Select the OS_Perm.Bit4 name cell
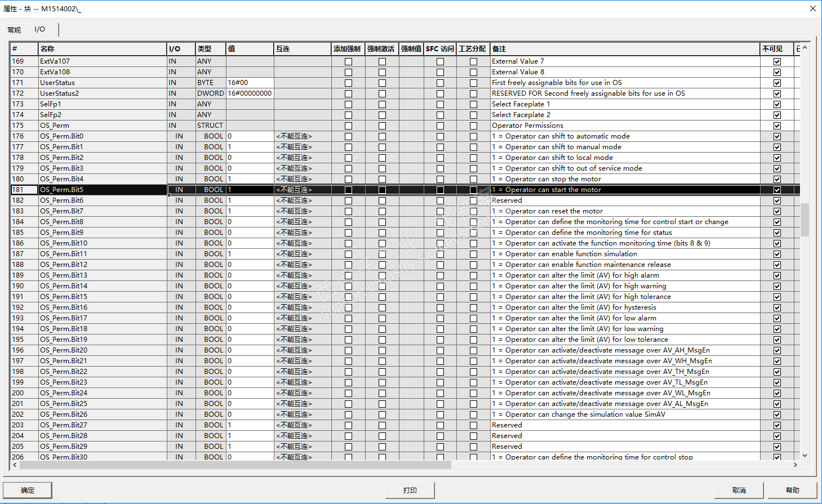 click(103, 179)
